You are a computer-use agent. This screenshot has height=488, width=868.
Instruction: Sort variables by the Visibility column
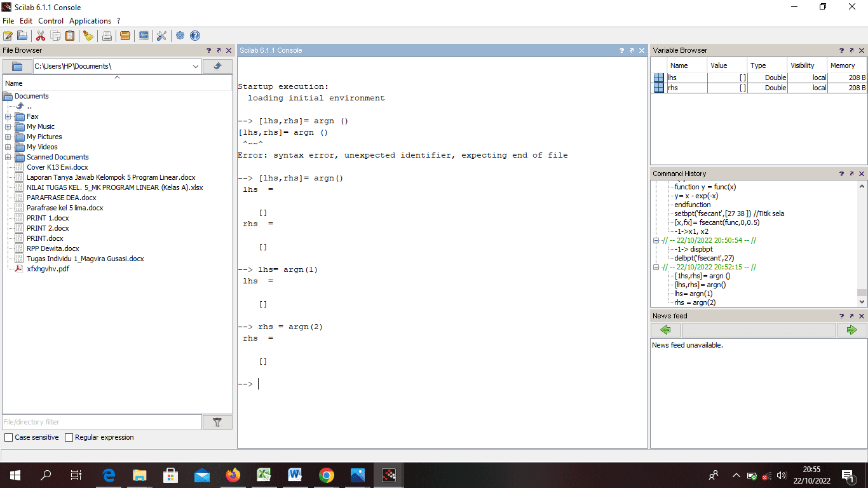click(x=807, y=65)
